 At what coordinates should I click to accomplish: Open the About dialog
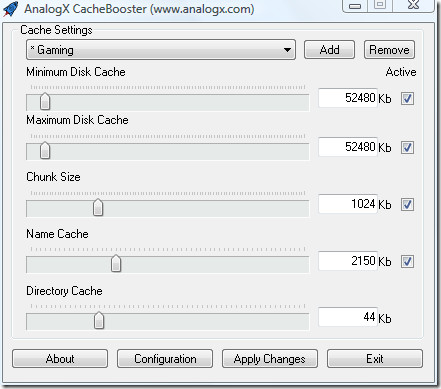coord(60,359)
